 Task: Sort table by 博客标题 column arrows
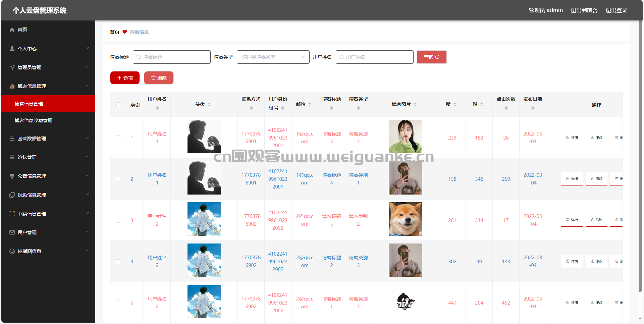[332, 108]
